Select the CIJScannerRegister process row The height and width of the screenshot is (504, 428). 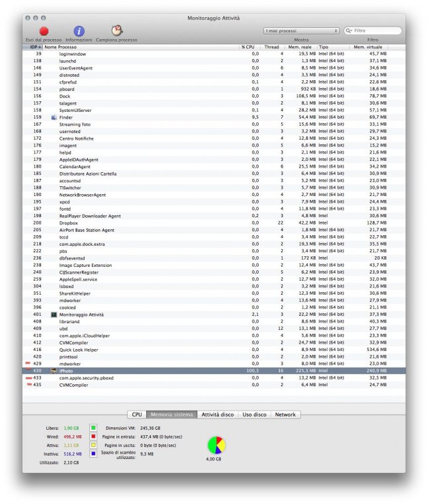[214, 272]
